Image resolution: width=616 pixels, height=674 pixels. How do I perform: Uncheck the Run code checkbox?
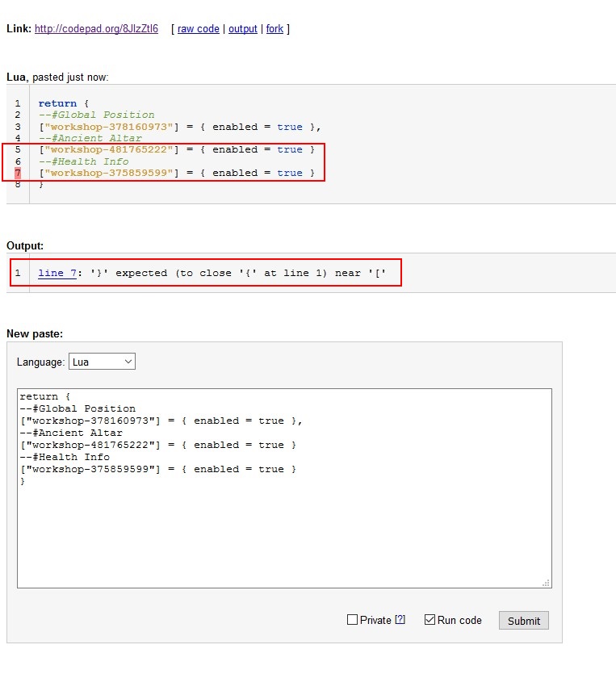(430, 620)
